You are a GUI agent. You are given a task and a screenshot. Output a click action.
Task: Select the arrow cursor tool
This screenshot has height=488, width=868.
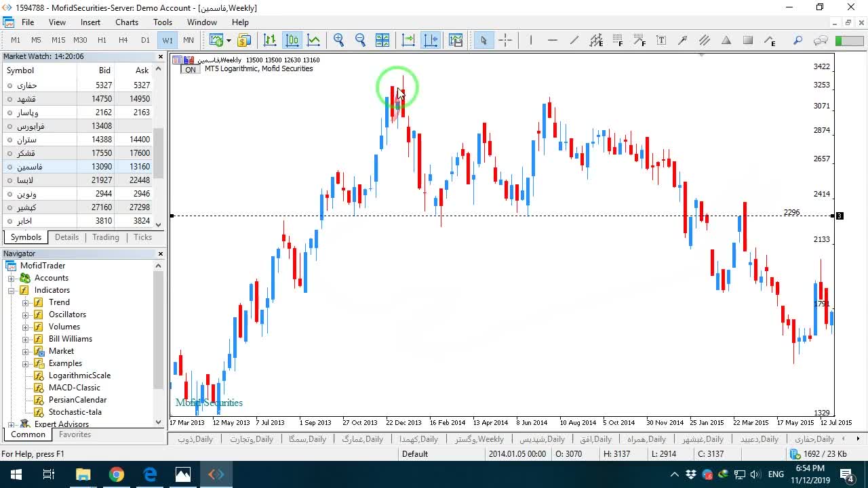tap(484, 40)
